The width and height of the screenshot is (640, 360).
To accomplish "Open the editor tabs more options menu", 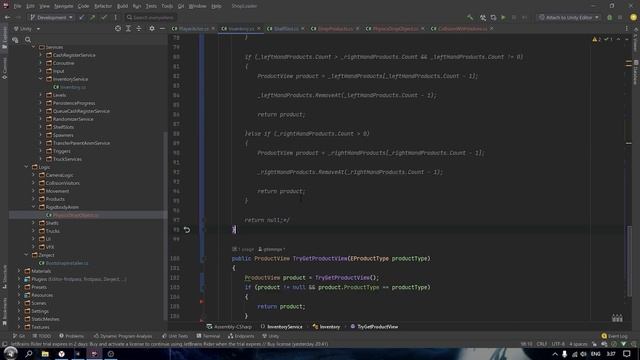I will [627, 29].
